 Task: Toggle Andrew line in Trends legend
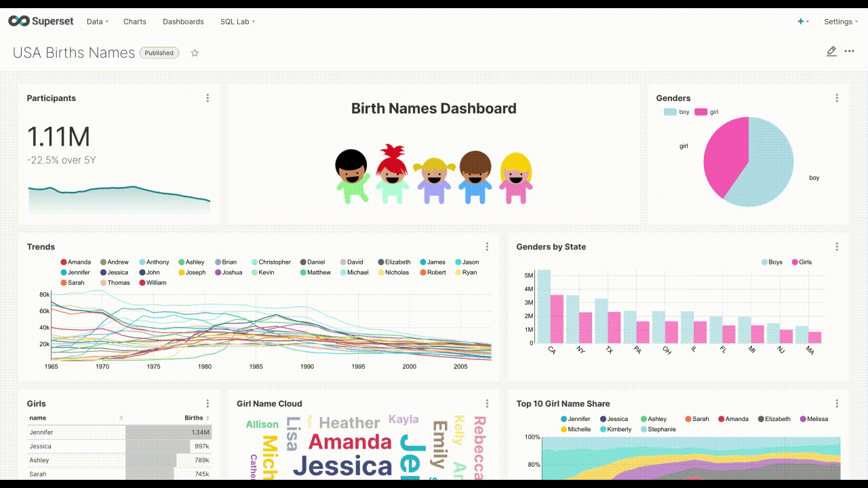pyautogui.click(x=115, y=262)
